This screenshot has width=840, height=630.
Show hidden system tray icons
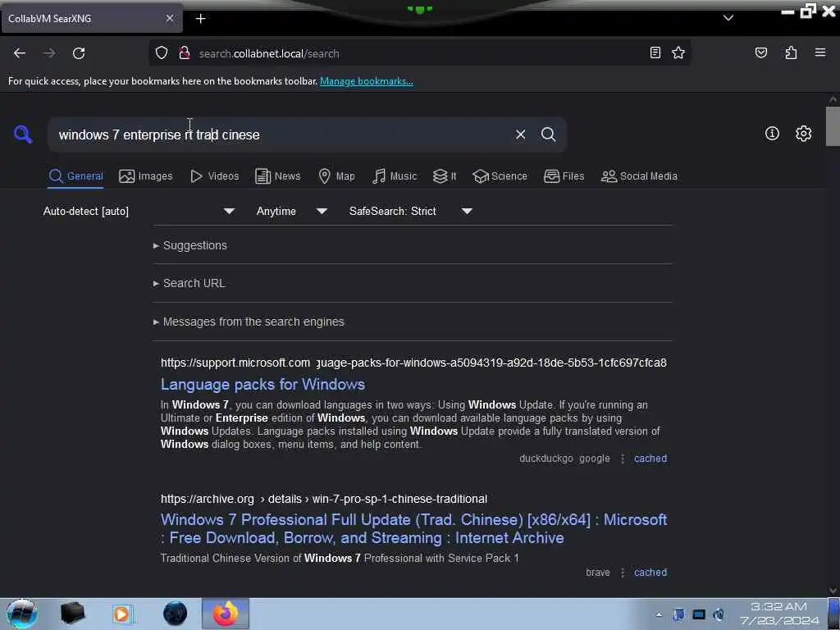pos(659,614)
